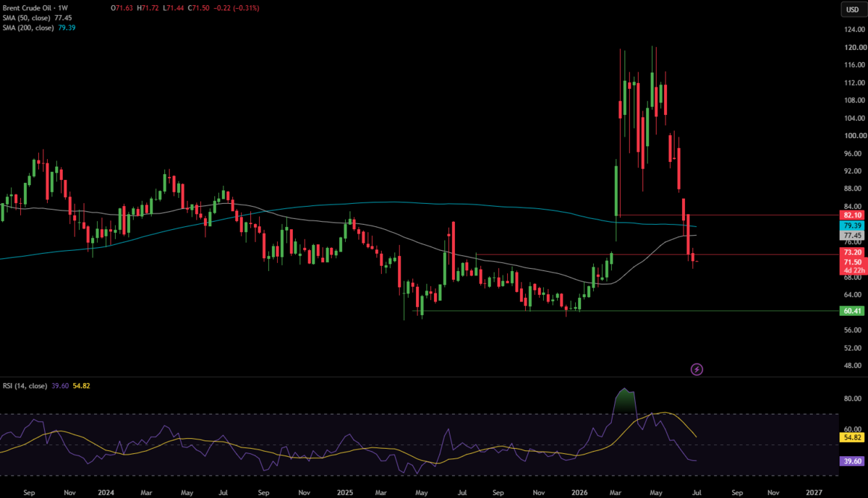Click the green 60.41 support level label
The width and height of the screenshot is (868, 498).
[850, 311]
